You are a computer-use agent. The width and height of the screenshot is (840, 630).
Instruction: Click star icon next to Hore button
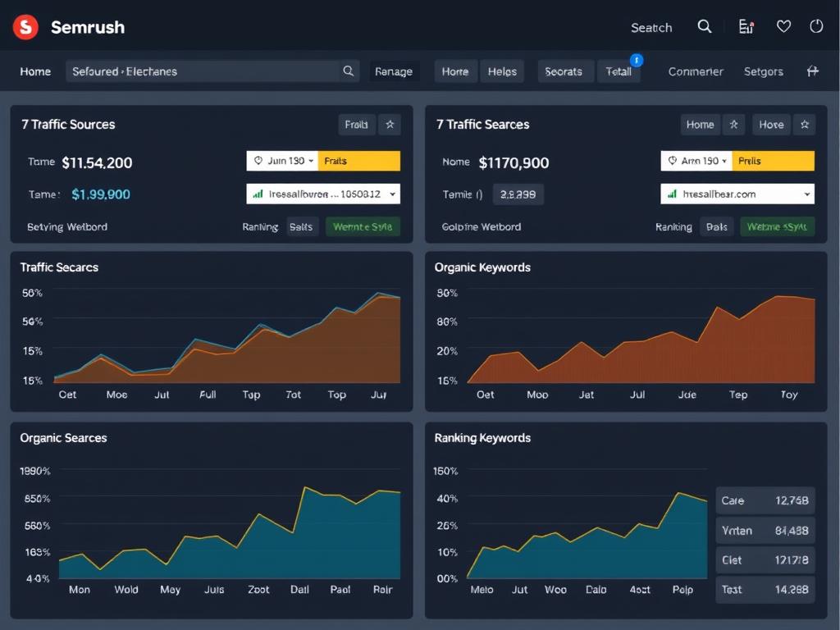click(x=805, y=125)
